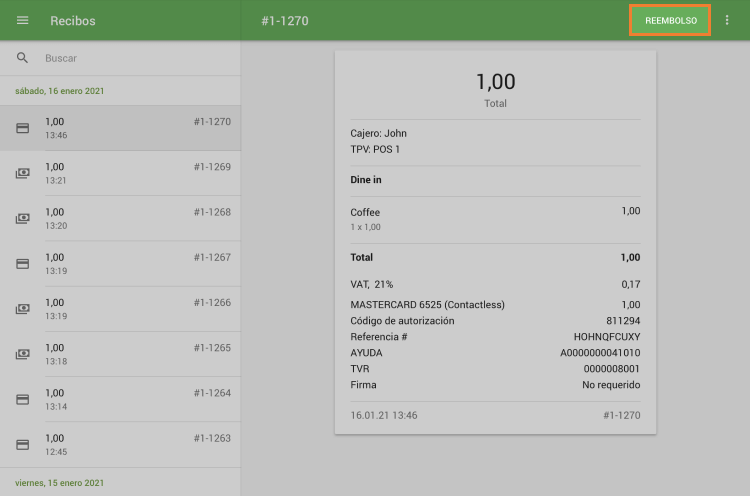750x496 pixels.
Task: Click card icon of receipt #1-1263
Action: click(23, 444)
